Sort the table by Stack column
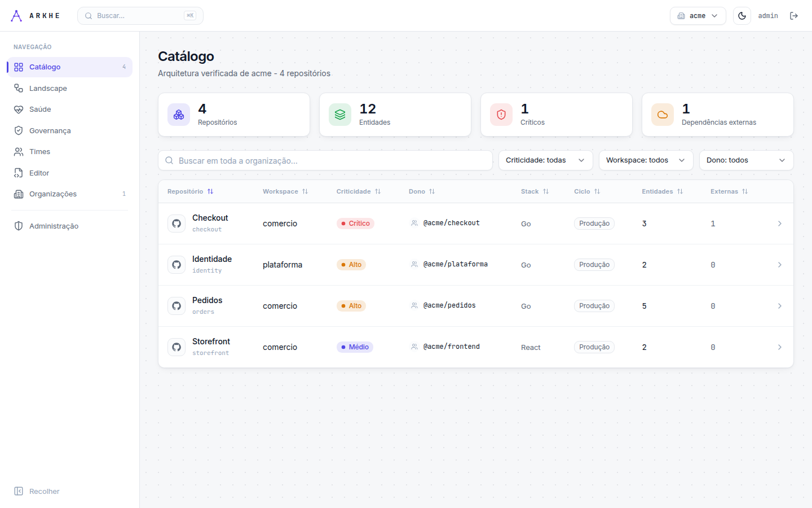812x508 pixels. tap(535, 191)
